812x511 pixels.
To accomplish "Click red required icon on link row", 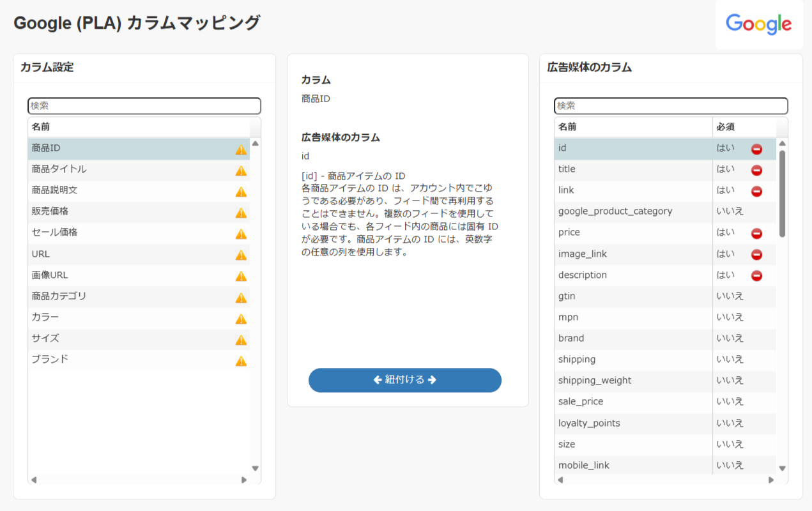I will pos(756,191).
